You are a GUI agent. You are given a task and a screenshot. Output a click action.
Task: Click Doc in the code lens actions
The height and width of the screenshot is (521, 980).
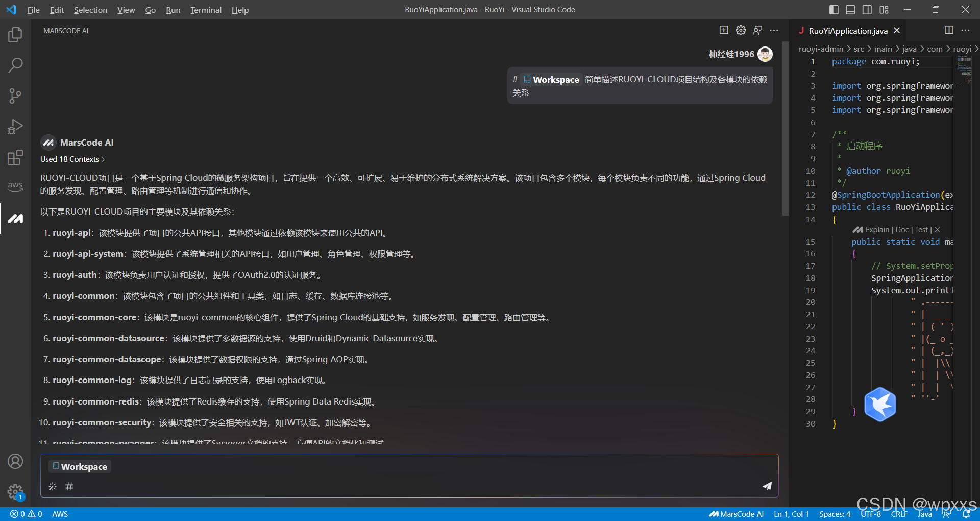point(901,230)
